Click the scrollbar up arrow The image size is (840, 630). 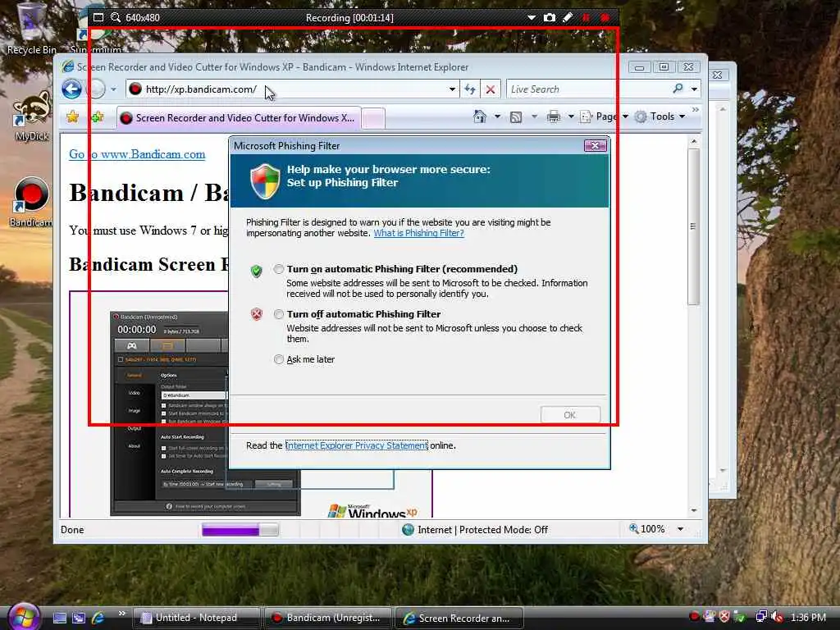point(694,141)
